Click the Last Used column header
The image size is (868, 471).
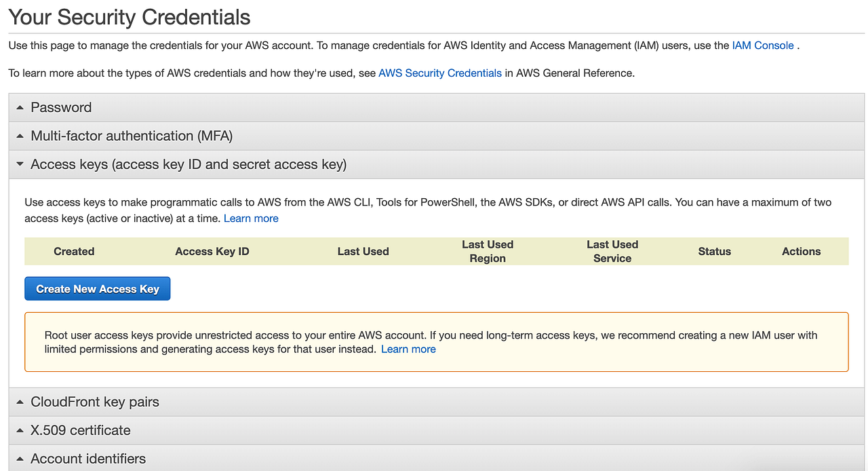point(363,252)
